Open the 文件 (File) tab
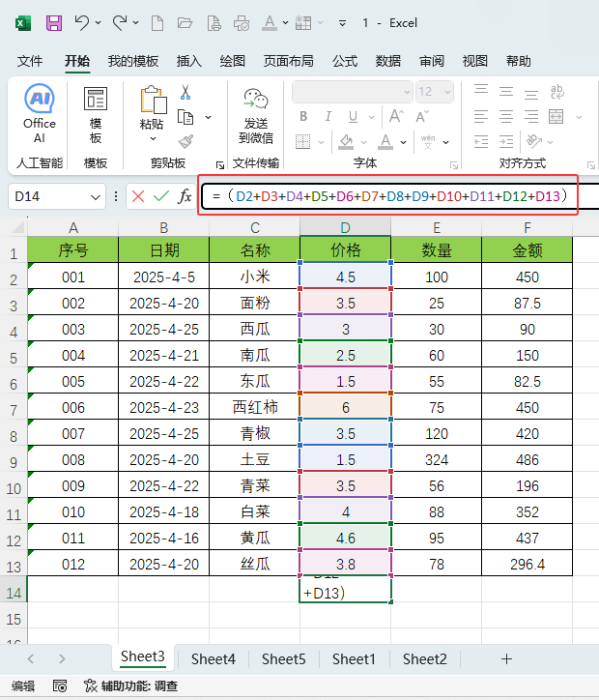The width and height of the screenshot is (599, 700). pyautogui.click(x=30, y=61)
